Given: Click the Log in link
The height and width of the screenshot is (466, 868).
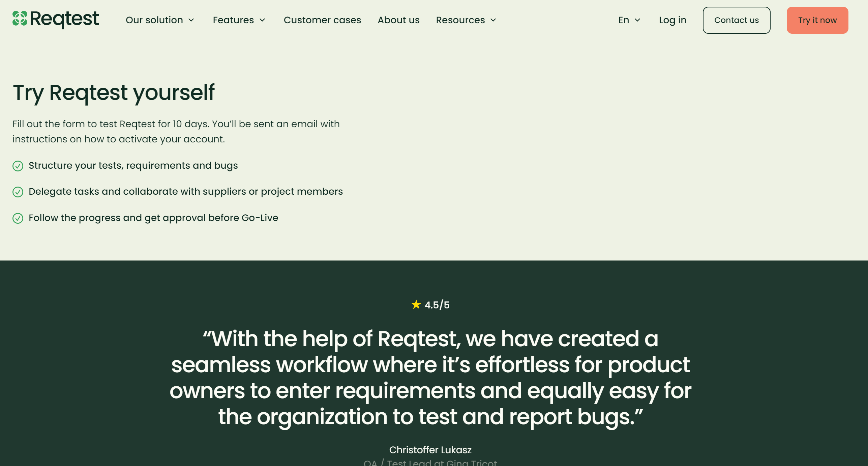Looking at the screenshot, I should 672,20.
